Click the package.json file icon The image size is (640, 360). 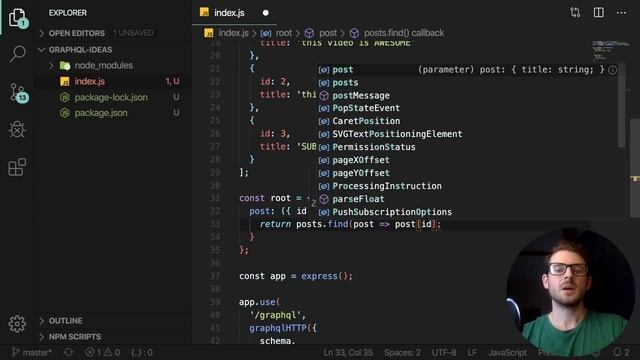pyautogui.click(x=65, y=113)
